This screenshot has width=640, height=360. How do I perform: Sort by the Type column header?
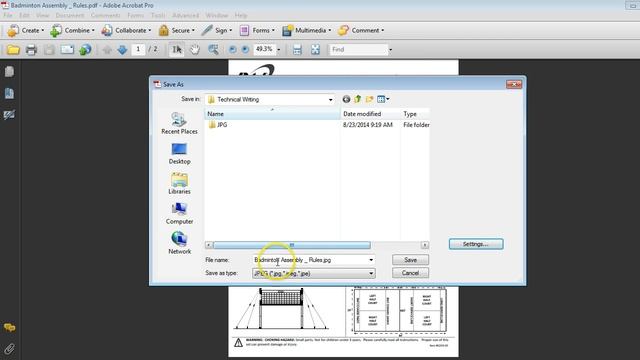click(x=415, y=114)
